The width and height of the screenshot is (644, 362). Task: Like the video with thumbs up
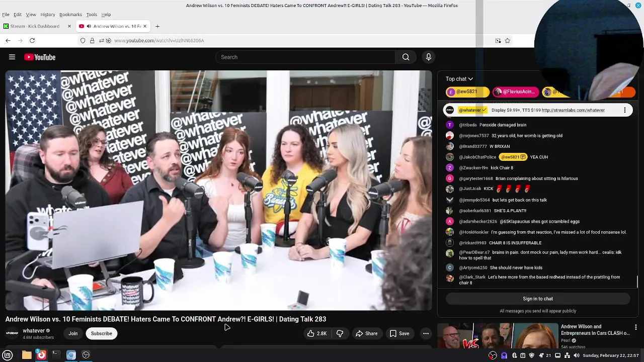(x=317, y=333)
